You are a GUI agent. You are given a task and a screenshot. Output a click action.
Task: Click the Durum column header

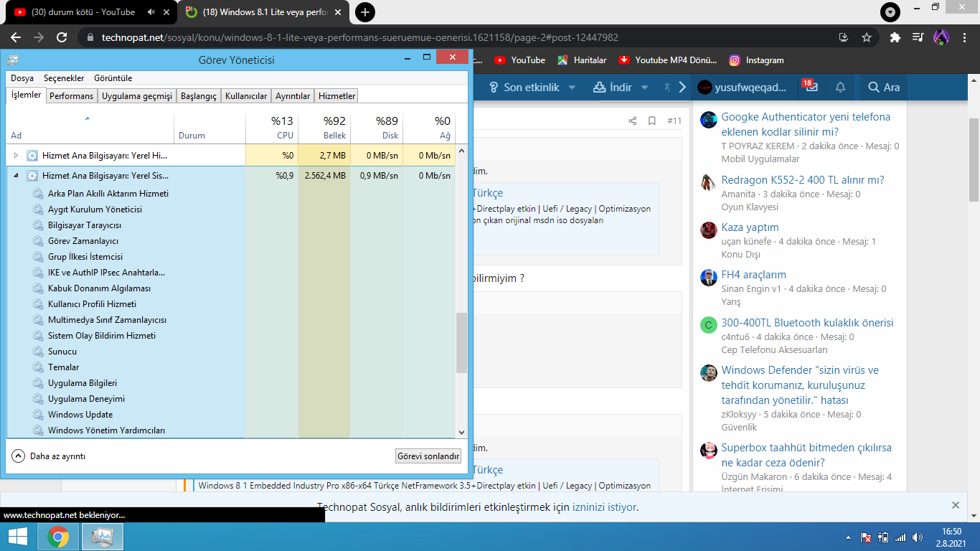(209, 128)
